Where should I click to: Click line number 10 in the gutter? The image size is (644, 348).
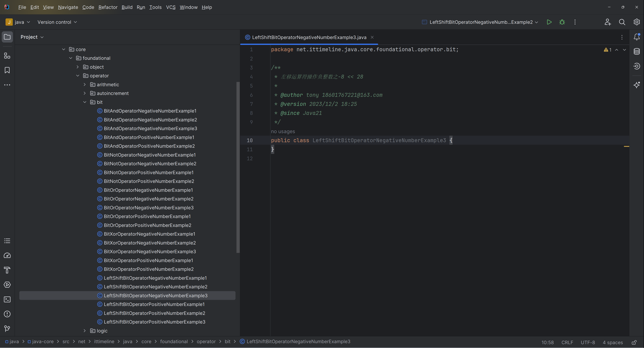249,140
